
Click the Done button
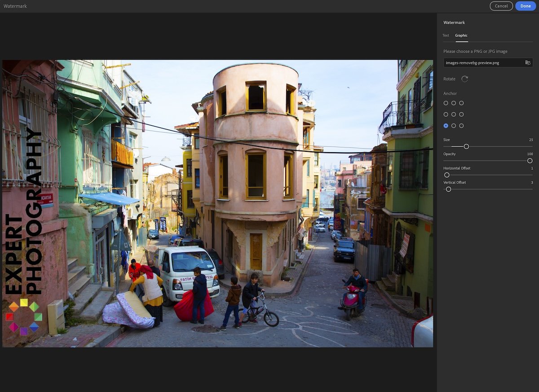tap(525, 6)
